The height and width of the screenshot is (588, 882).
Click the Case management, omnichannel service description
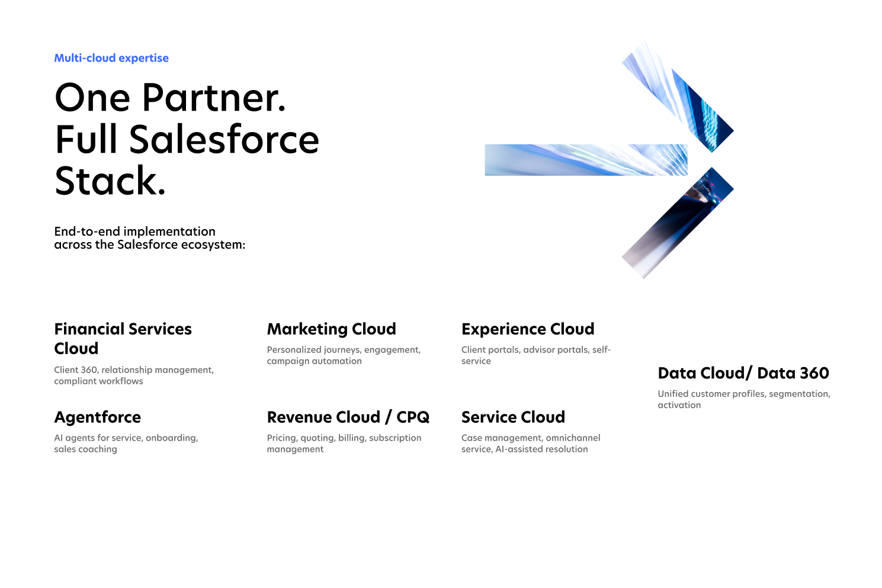click(x=530, y=444)
